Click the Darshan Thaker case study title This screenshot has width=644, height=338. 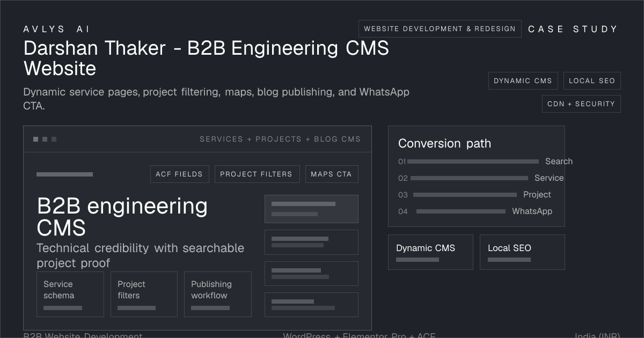click(x=206, y=58)
